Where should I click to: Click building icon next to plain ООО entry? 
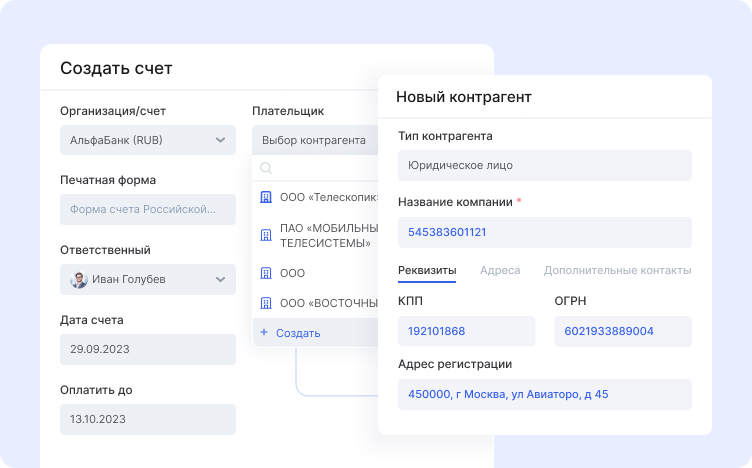pyautogui.click(x=266, y=273)
